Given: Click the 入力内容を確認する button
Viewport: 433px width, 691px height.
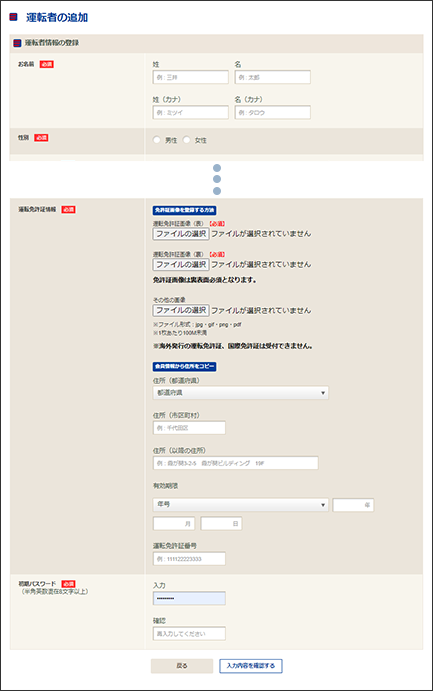Looking at the screenshot, I should pos(251,666).
